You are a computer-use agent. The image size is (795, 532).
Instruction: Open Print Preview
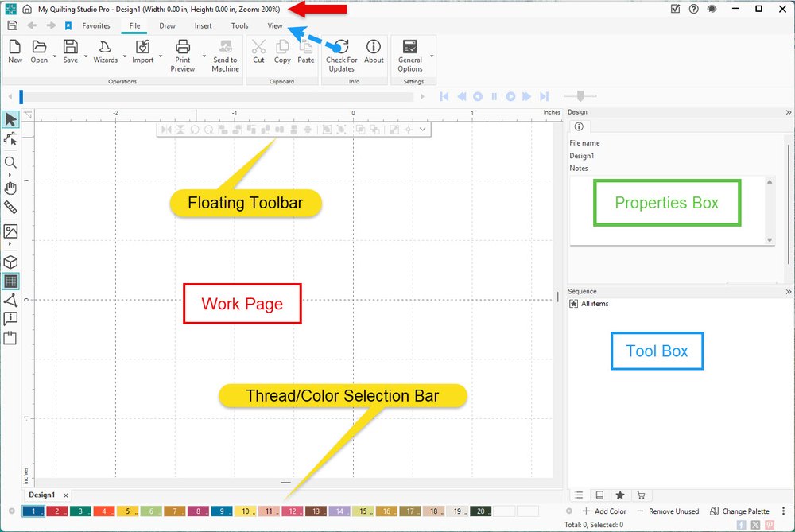183,56
